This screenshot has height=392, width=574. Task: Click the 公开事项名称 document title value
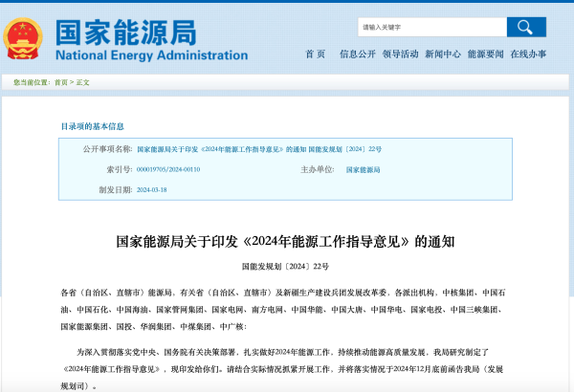(258, 149)
